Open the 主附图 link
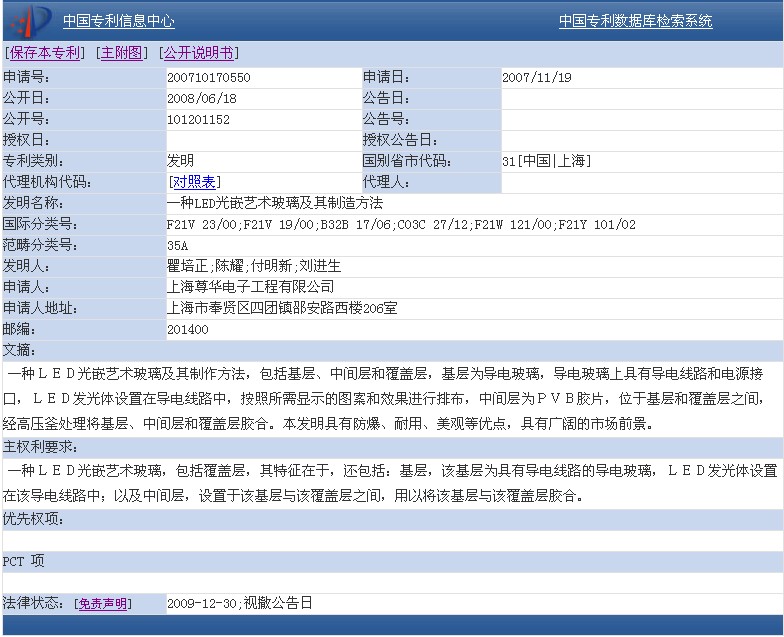784x637 pixels. click(x=121, y=53)
